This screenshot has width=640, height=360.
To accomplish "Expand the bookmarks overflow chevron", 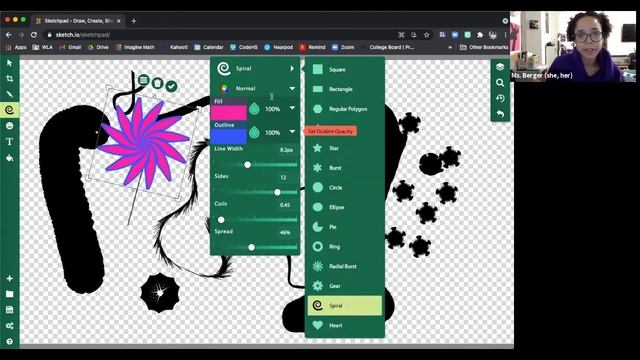I will (x=450, y=47).
